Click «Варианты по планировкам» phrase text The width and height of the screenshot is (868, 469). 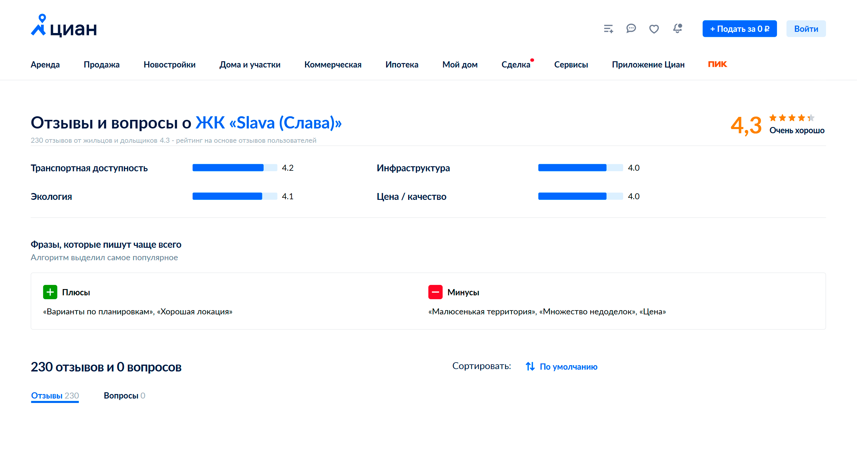(x=99, y=311)
